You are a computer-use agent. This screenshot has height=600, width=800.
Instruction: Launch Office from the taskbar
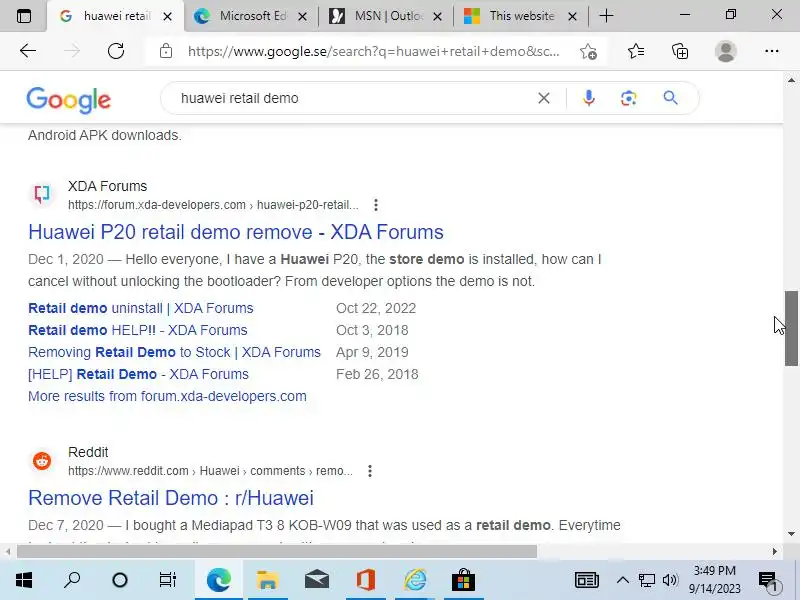[x=365, y=580]
